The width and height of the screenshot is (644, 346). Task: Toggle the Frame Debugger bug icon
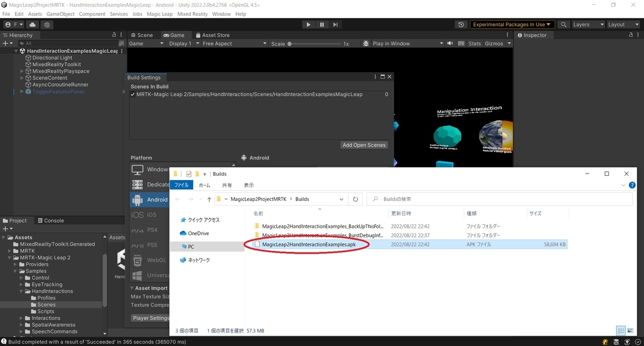pos(365,44)
